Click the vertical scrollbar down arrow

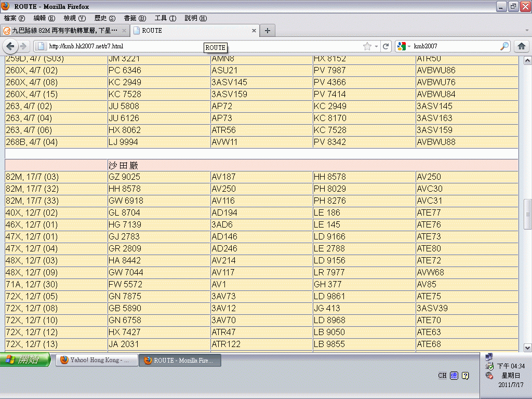click(x=527, y=348)
